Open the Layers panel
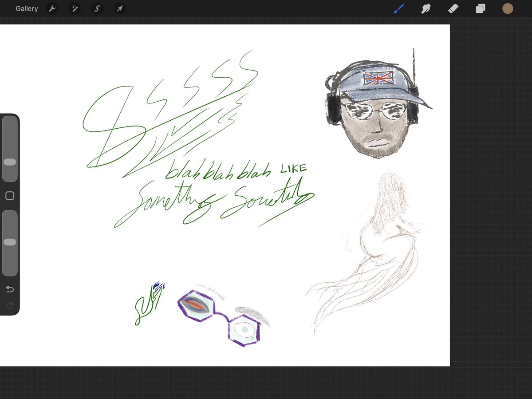532x399 pixels. click(481, 8)
